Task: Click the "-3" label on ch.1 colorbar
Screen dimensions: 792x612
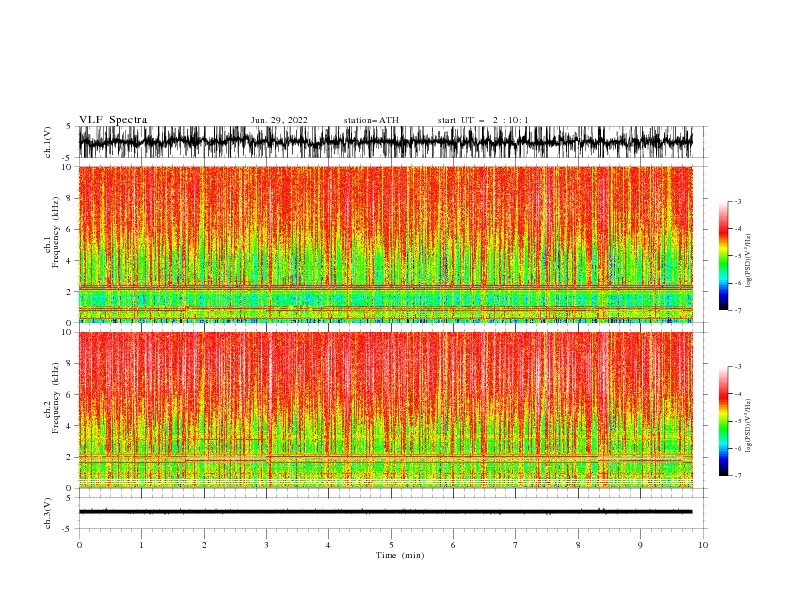Action: (x=737, y=201)
